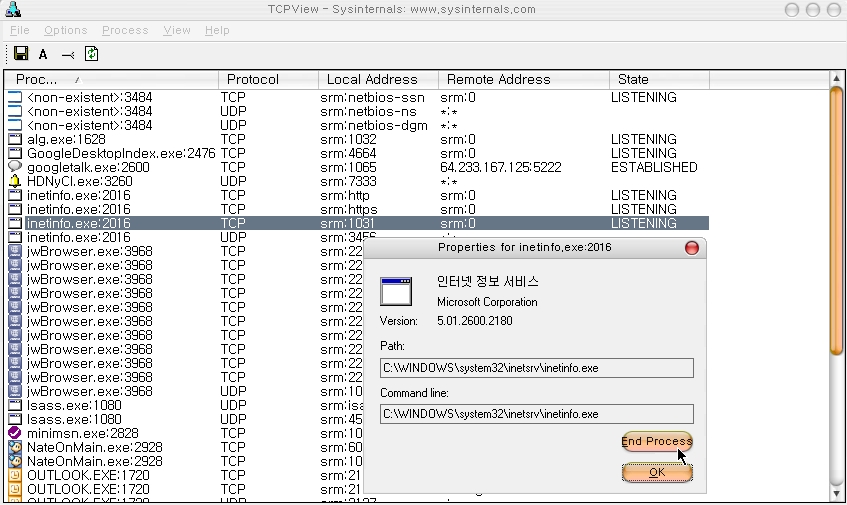Select the minimsn.exe:2828 row
Viewport: 847px width, 505px height.
pyautogui.click(x=184, y=433)
